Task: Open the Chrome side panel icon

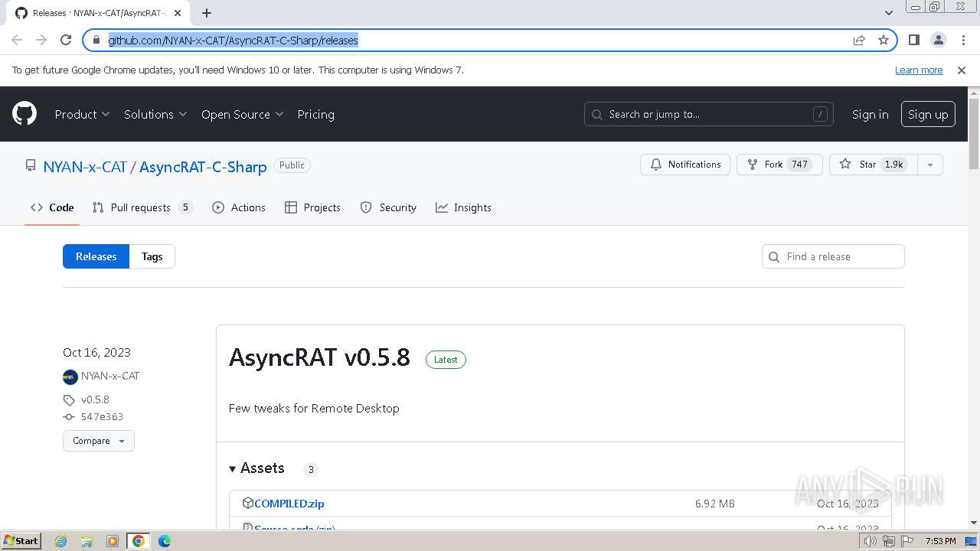Action: 913,40
